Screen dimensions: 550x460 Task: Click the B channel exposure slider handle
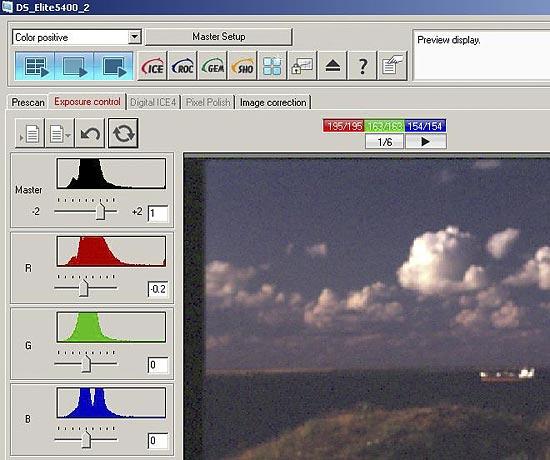click(86, 440)
